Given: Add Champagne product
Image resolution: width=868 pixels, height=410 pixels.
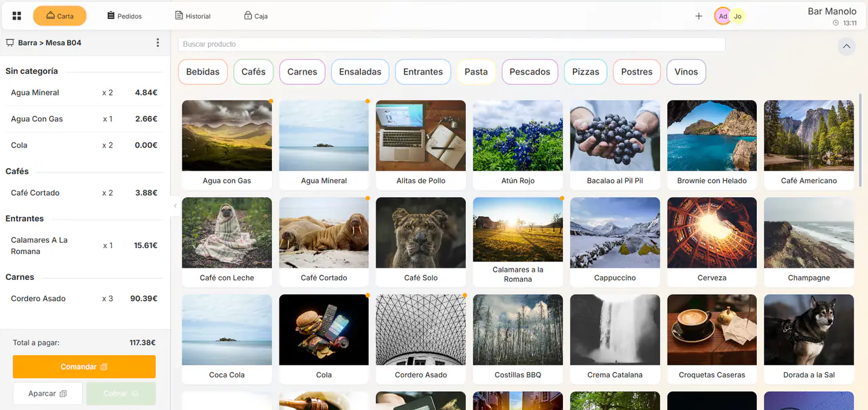Looking at the screenshot, I should [809, 242].
